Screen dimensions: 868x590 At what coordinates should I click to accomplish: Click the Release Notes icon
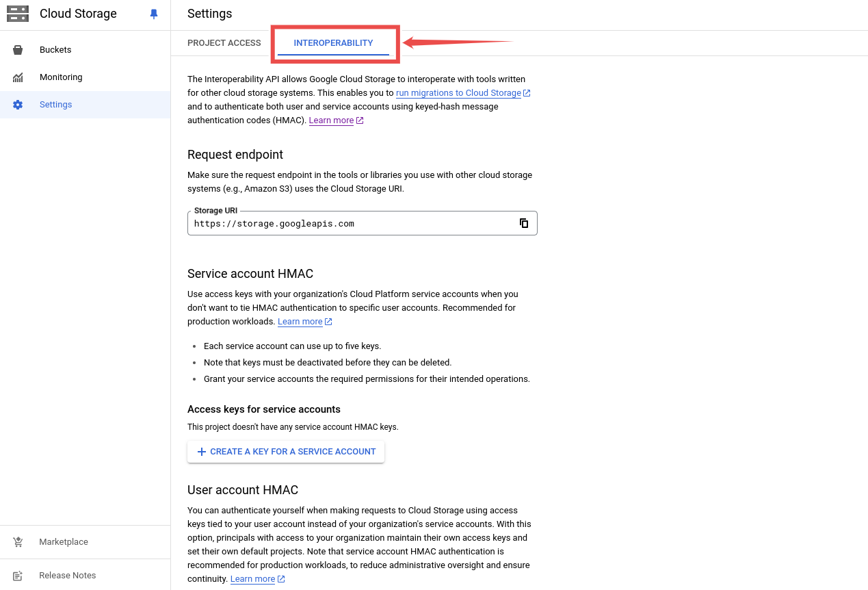coord(18,576)
